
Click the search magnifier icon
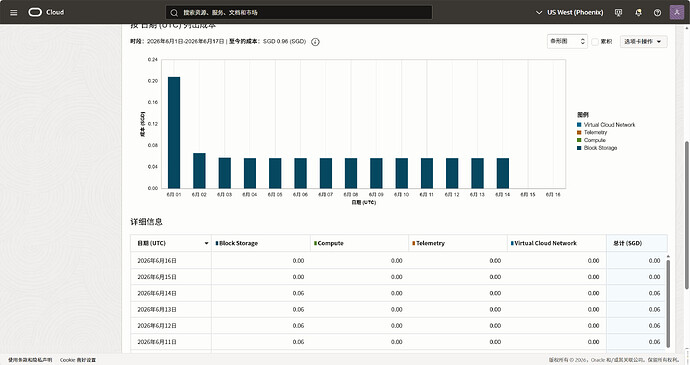(x=174, y=12)
